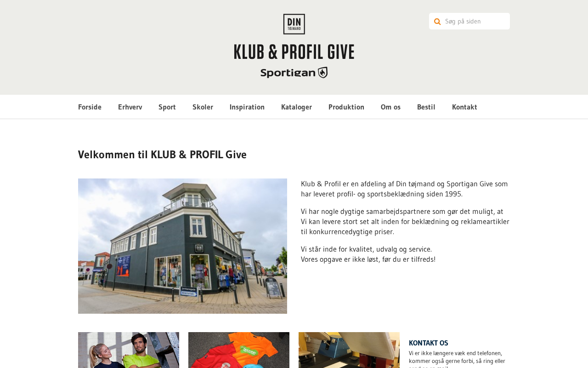
Task: Open the Erhverv menu item
Action: [x=130, y=107]
